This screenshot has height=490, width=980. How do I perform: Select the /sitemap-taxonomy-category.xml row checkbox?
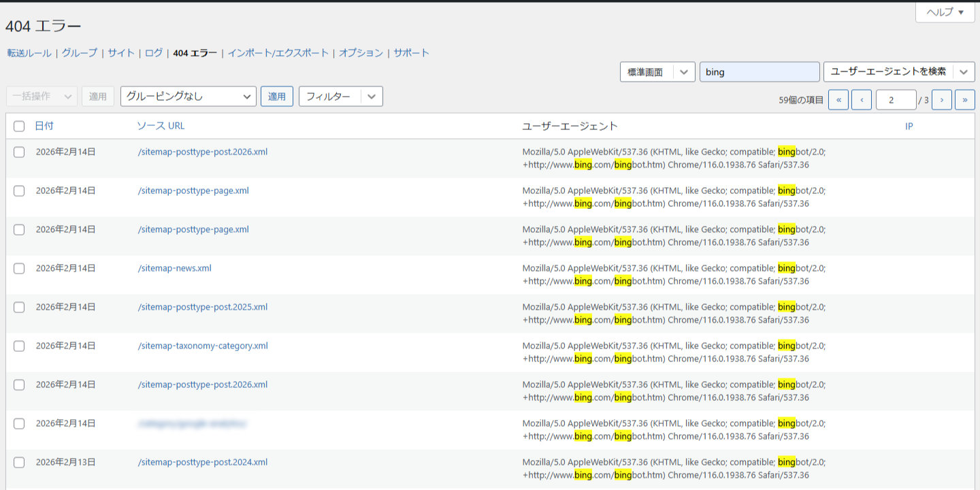click(x=19, y=346)
